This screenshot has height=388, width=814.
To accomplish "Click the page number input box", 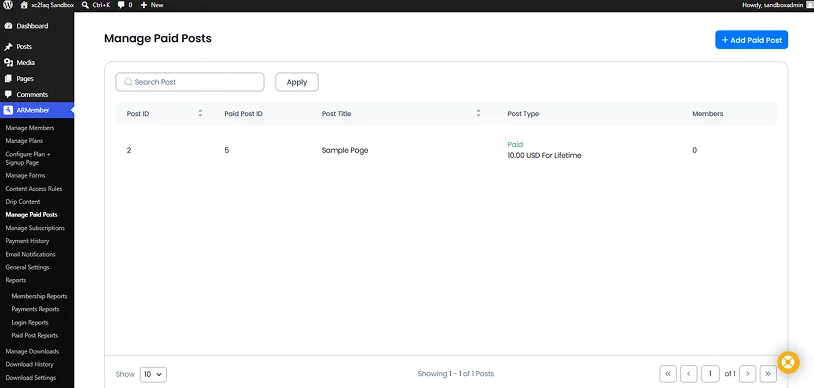I will click(710, 373).
